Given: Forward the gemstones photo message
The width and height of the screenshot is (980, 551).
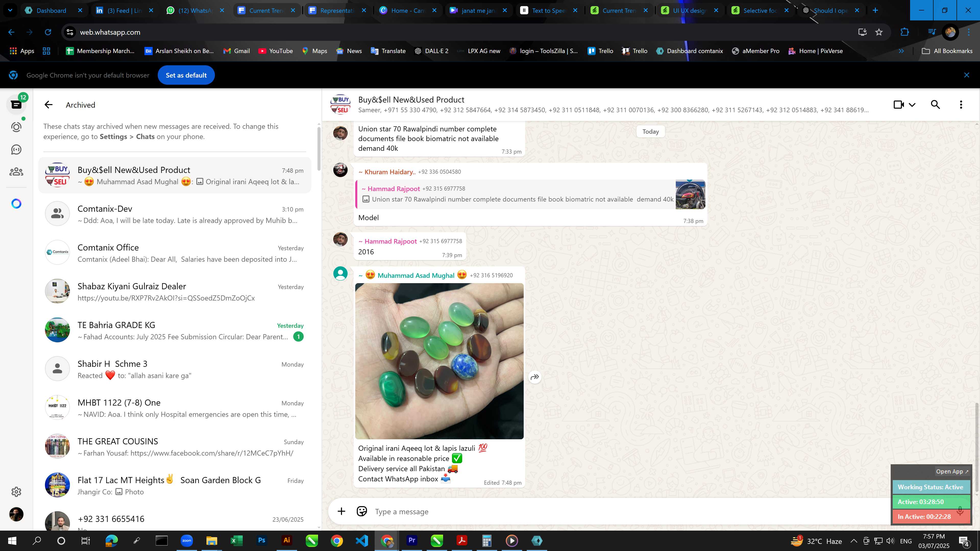Looking at the screenshot, I should (535, 377).
